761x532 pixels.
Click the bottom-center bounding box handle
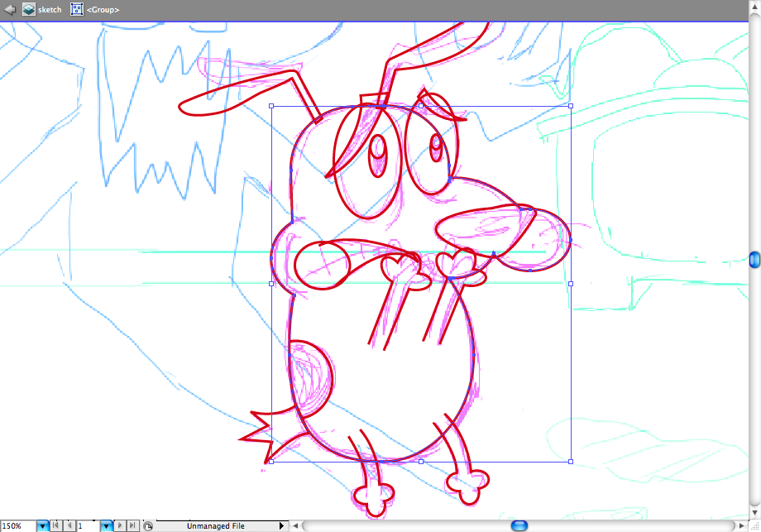pyautogui.click(x=421, y=462)
